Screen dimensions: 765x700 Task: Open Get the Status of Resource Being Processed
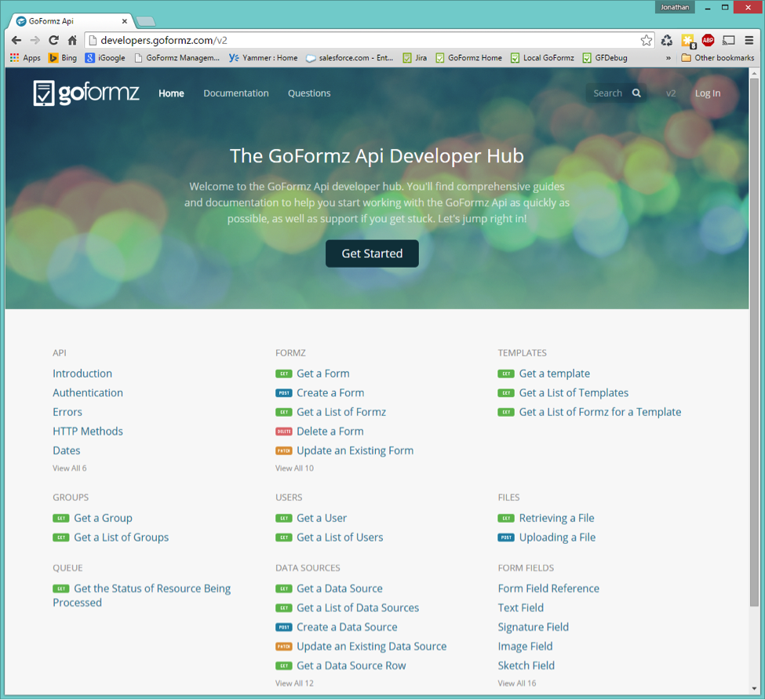coord(141,595)
